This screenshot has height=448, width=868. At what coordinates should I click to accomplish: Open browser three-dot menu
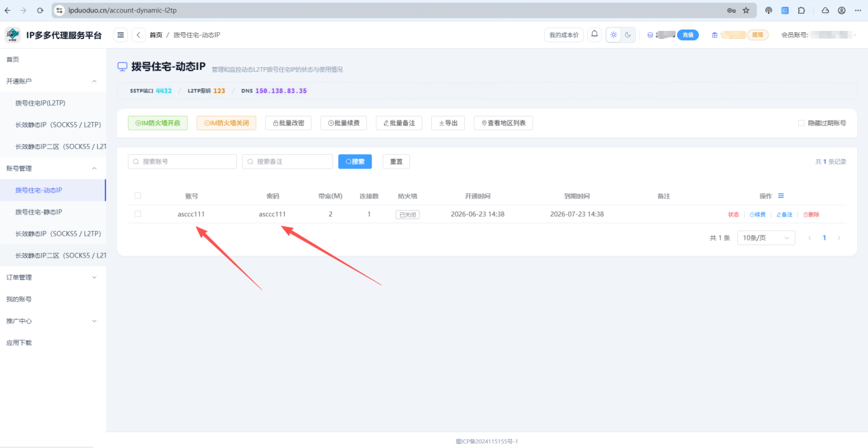pos(858,10)
